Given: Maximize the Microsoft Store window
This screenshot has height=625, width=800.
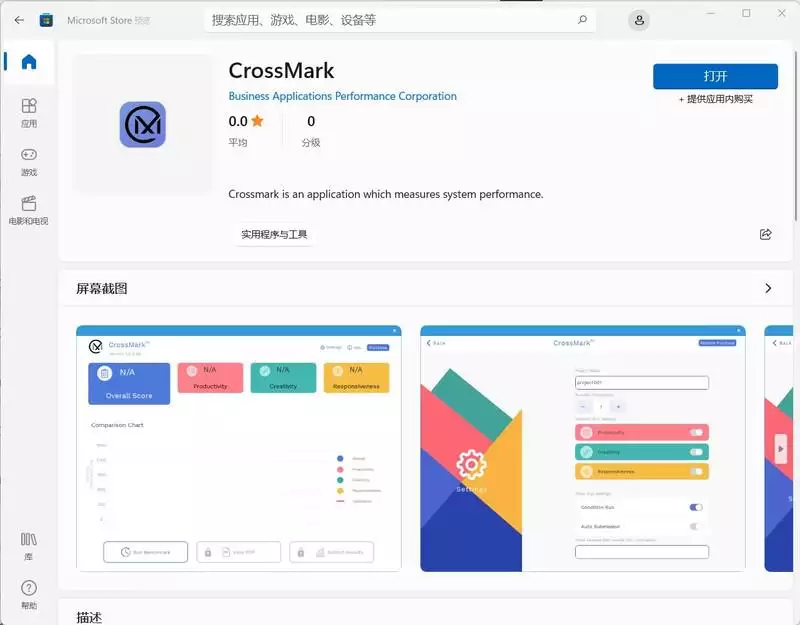Looking at the screenshot, I should (x=746, y=13).
